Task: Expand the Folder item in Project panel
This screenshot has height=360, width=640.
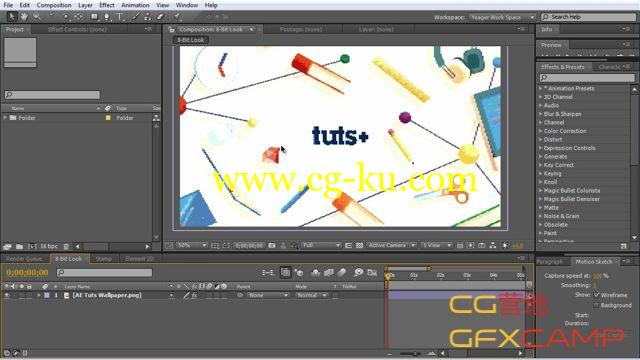Action: click(5, 118)
